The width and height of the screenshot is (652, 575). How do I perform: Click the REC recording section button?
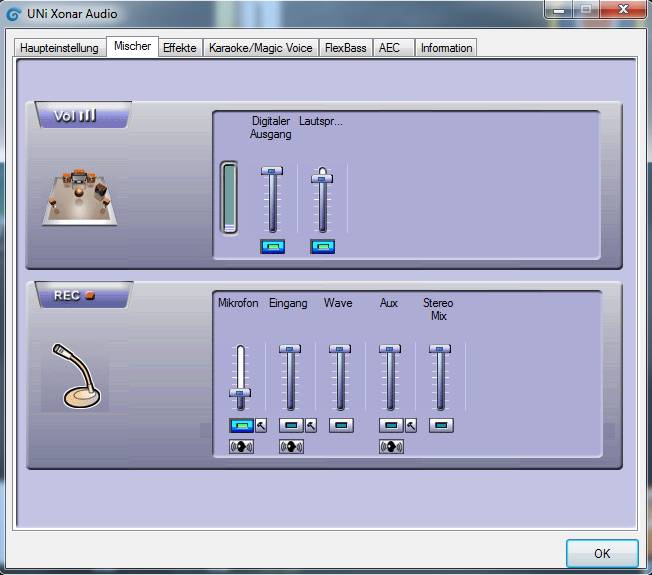pos(83,295)
